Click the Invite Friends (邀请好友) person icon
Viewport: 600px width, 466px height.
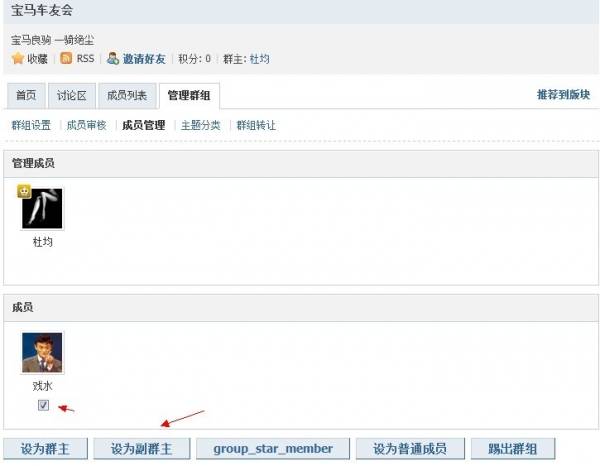click(x=113, y=59)
